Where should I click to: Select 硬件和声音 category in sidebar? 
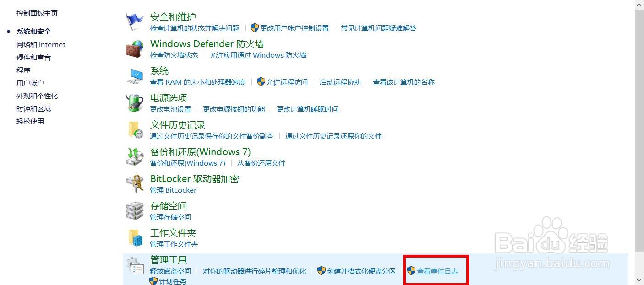tap(33, 57)
